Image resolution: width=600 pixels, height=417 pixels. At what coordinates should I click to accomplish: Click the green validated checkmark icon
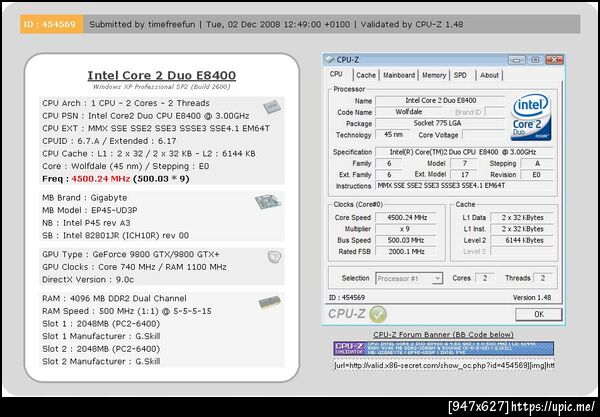[x=378, y=314]
